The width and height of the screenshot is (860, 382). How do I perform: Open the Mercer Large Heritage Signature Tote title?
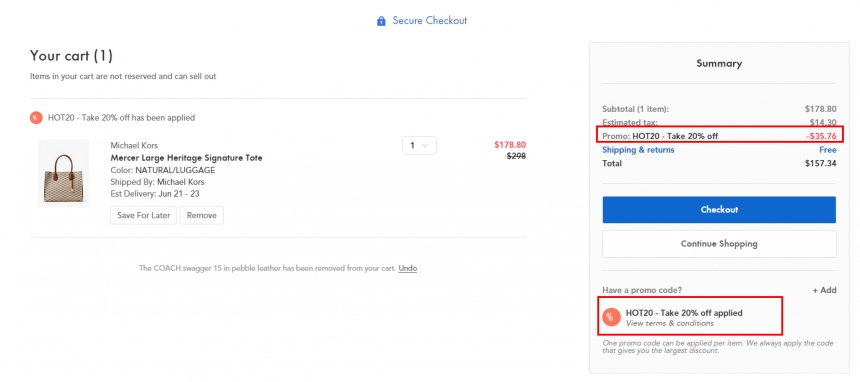pyautogui.click(x=186, y=158)
